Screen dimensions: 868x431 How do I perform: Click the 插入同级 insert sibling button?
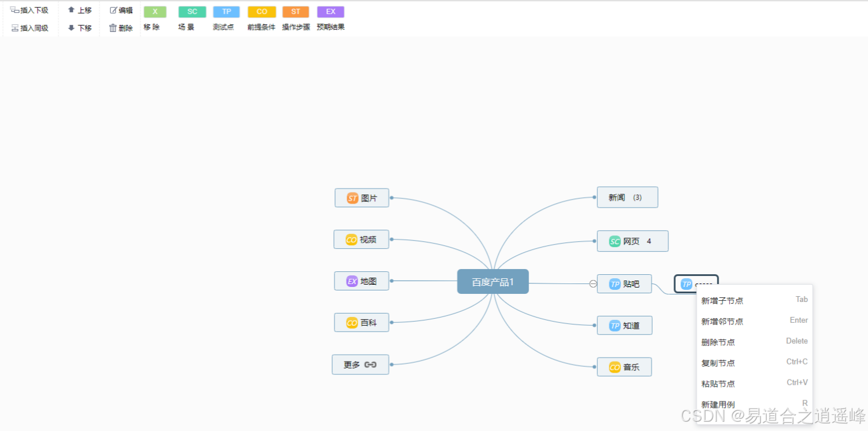[30, 28]
